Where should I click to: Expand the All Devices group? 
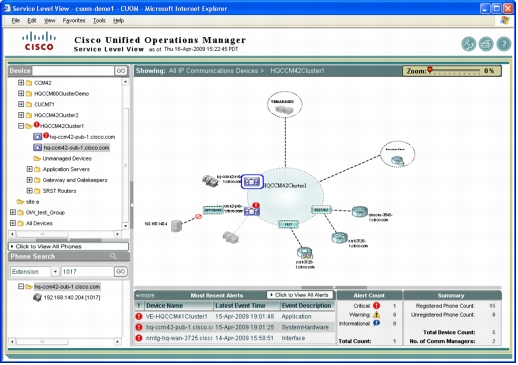[x=13, y=223]
